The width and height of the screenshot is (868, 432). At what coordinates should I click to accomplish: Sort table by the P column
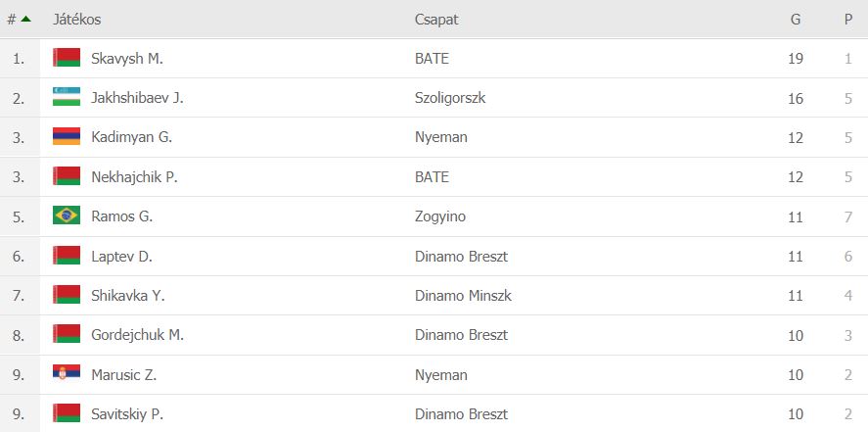(848, 20)
